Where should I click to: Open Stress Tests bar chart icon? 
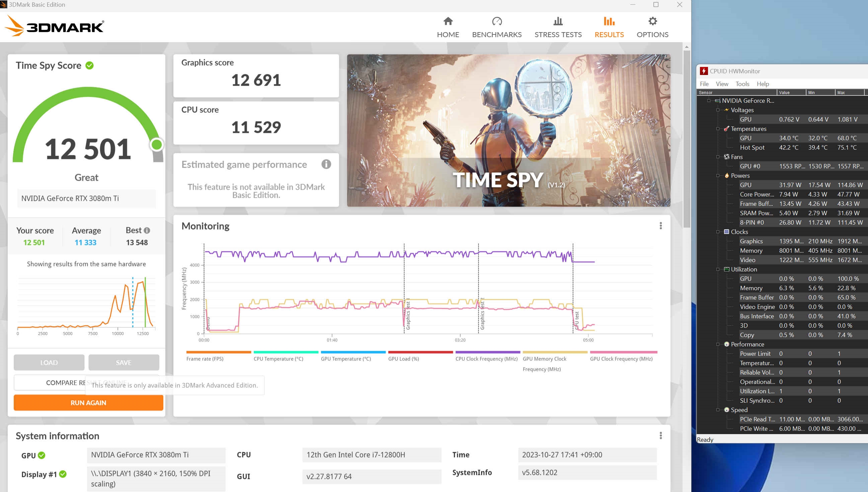[x=558, y=21]
